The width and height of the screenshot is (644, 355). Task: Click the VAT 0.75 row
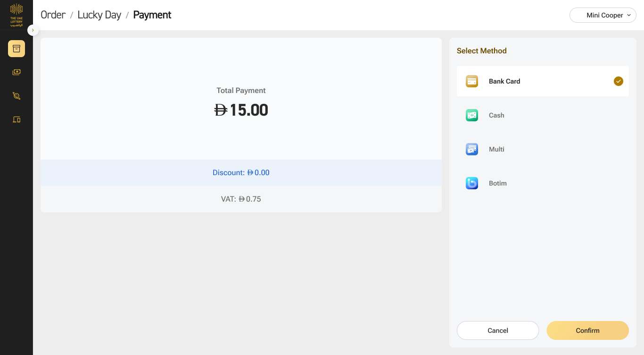pos(241,199)
